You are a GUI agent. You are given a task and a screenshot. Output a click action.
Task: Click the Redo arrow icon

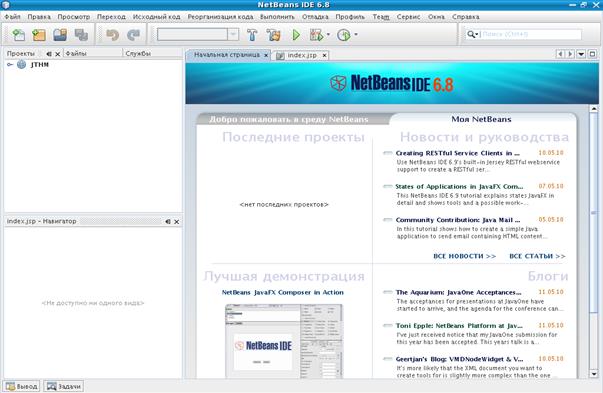coord(133,35)
